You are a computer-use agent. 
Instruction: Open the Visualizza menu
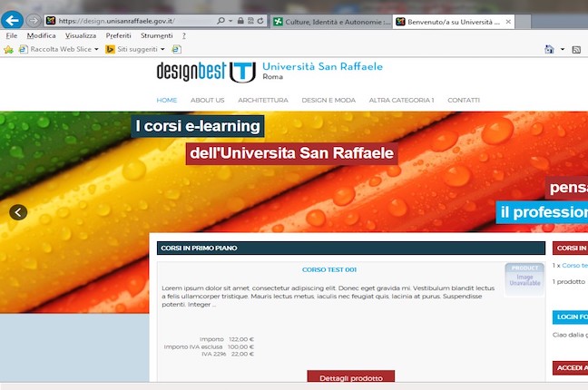pos(81,35)
